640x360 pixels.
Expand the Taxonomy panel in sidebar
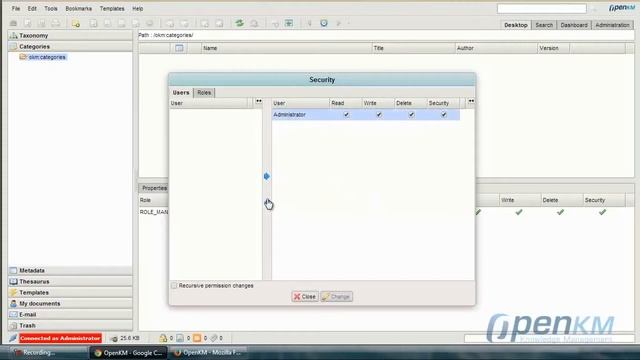70,36
